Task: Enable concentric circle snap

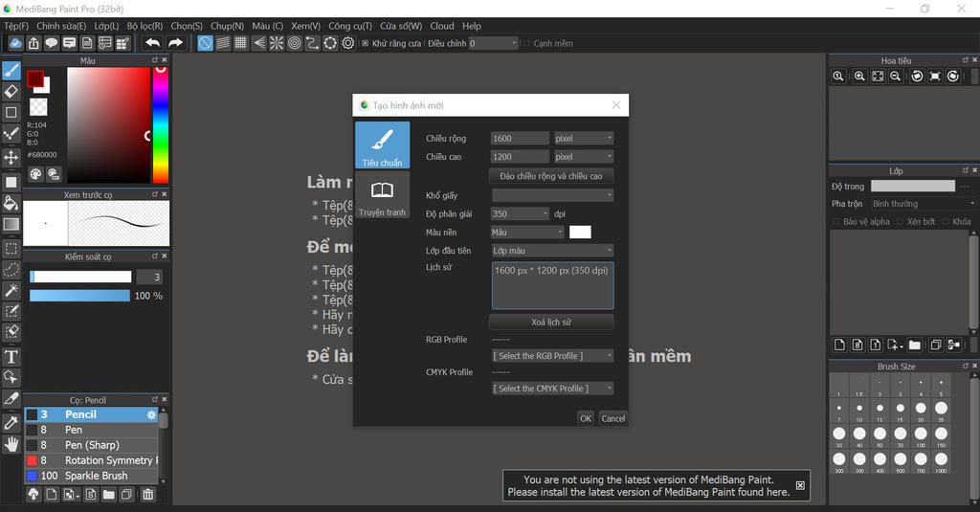Action: [x=295, y=43]
